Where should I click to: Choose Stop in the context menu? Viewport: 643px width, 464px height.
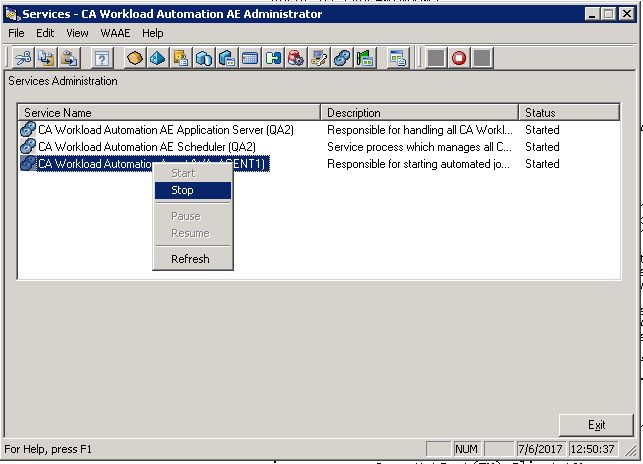[193, 190]
